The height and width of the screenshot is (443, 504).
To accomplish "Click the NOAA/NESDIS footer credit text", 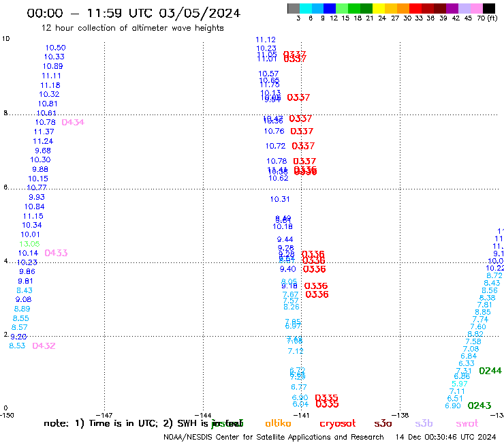I will [x=274, y=438].
